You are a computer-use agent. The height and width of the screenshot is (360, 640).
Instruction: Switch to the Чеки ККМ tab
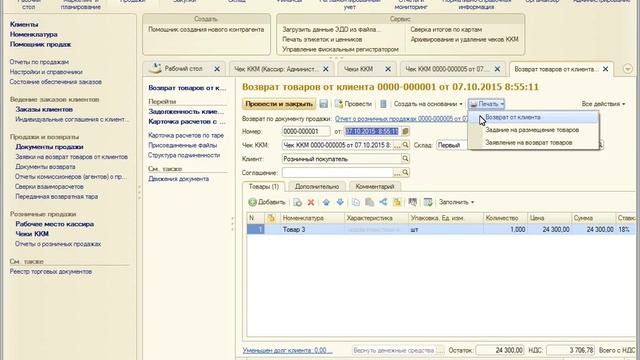click(x=358, y=69)
